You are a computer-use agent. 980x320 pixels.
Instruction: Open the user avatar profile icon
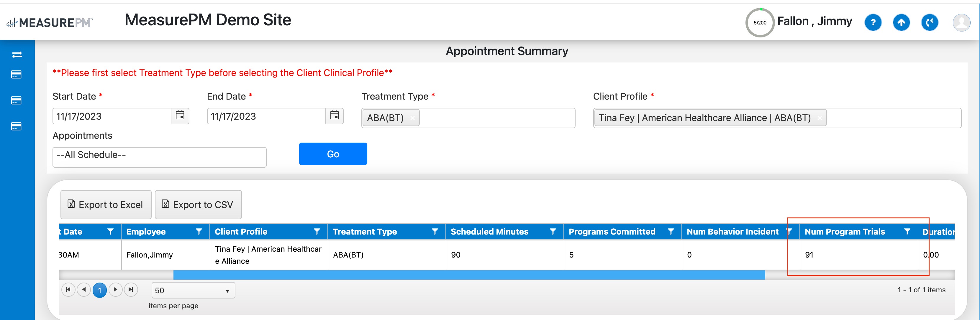961,23
